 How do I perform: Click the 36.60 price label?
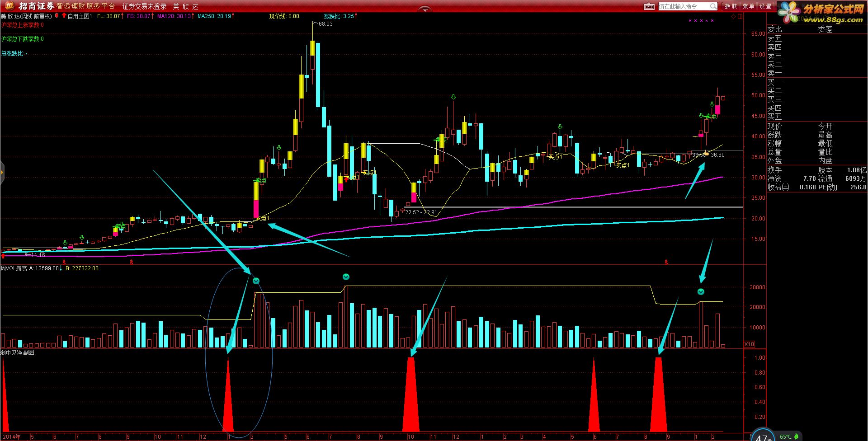click(717, 155)
